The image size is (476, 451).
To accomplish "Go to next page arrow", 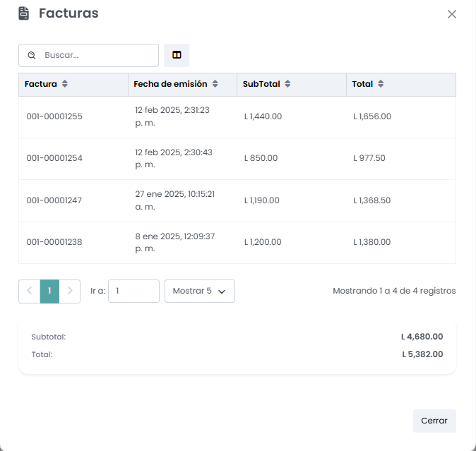I will pos(70,291).
